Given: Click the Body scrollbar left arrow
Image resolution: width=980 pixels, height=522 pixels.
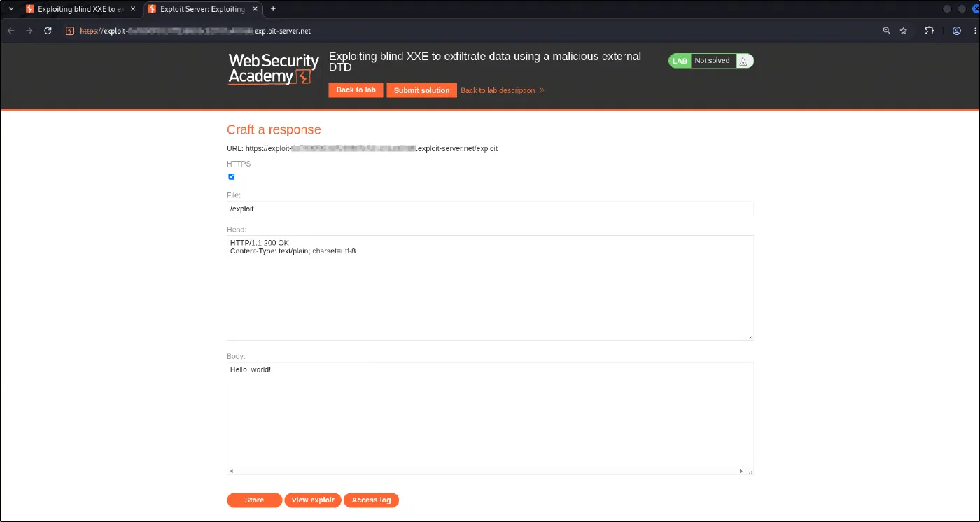Looking at the screenshot, I should 232,471.
